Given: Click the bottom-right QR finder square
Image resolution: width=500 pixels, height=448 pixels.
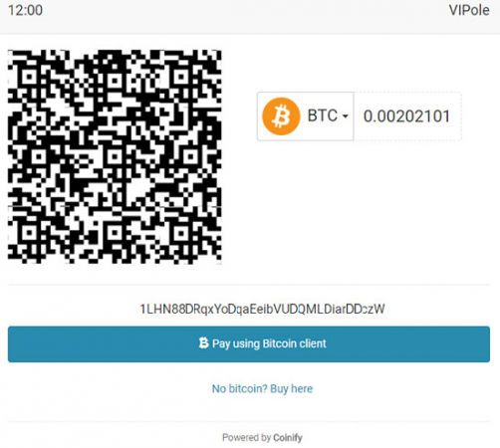Looking at the screenshot, I should [181, 234].
